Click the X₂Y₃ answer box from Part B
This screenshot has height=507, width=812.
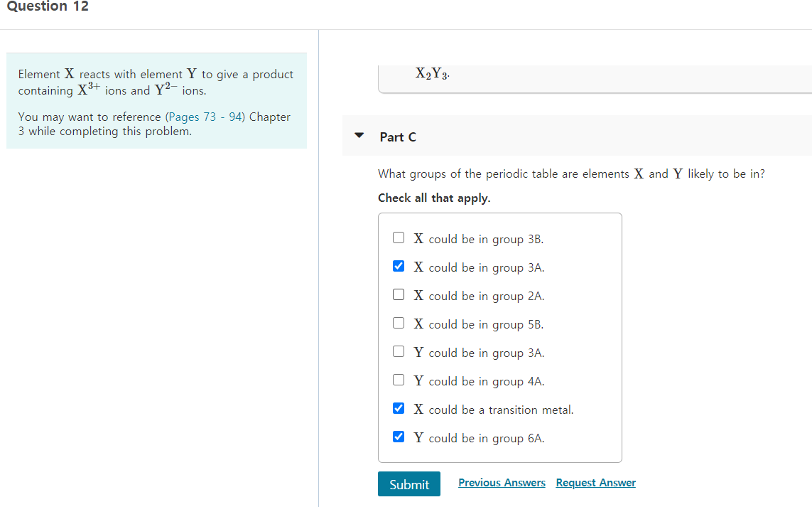[431, 72]
